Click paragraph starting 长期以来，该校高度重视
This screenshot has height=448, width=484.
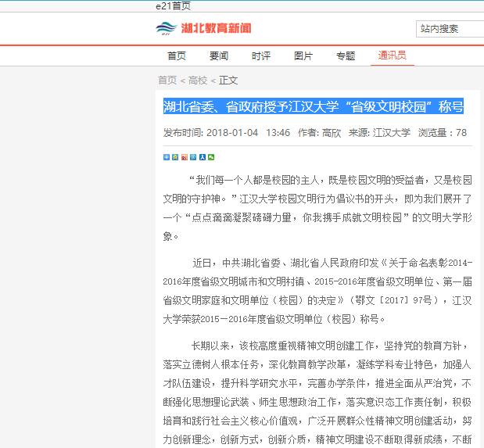(x=317, y=392)
